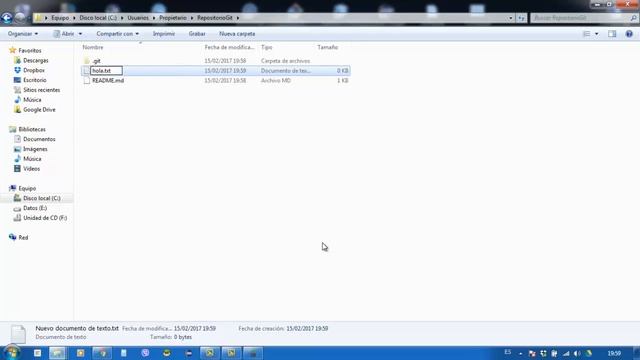
Task: Sort by the Tamaño column header
Action: coord(328,47)
